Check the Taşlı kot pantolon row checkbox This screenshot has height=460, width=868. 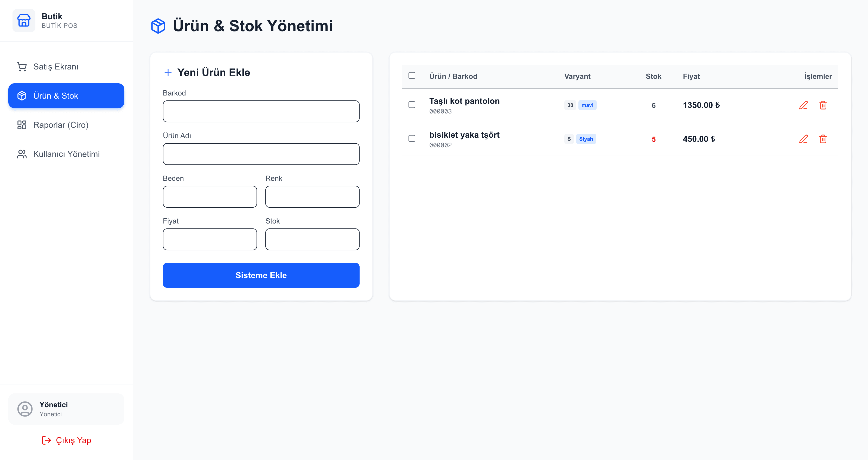click(x=412, y=105)
